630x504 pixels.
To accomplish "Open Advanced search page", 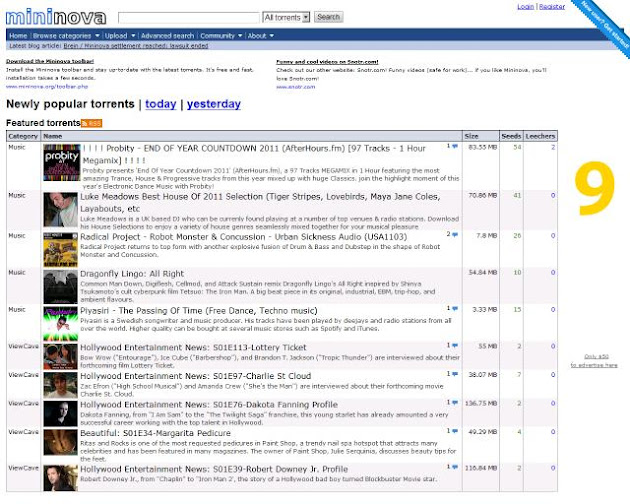I will [x=167, y=36].
